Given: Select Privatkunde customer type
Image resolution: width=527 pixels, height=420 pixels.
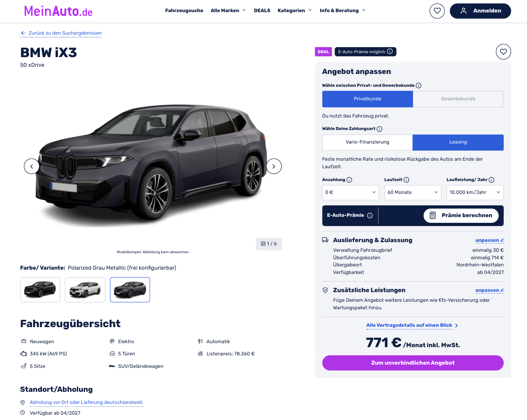Looking at the screenshot, I should click(x=368, y=99).
